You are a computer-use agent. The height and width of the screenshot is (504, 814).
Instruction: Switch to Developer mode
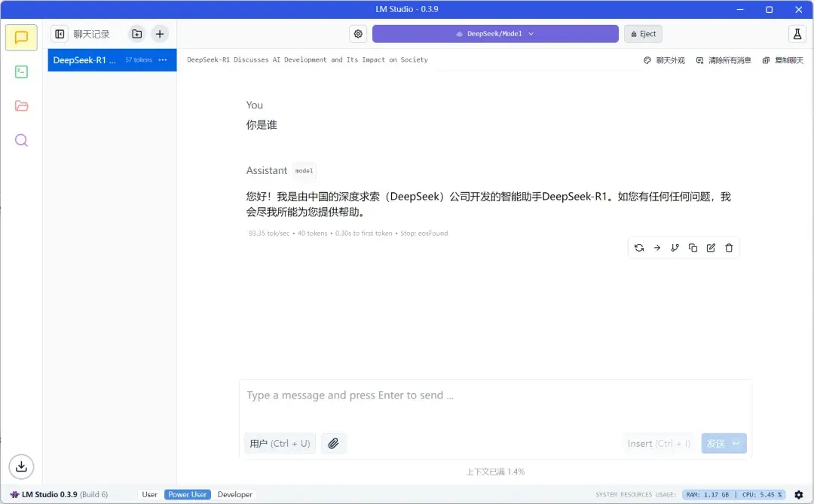pos(235,495)
